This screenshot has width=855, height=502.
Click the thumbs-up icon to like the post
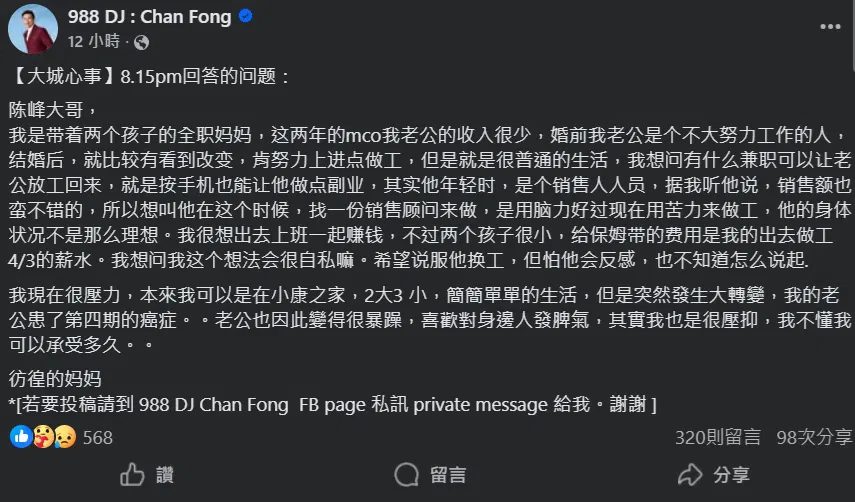point(132,473)
